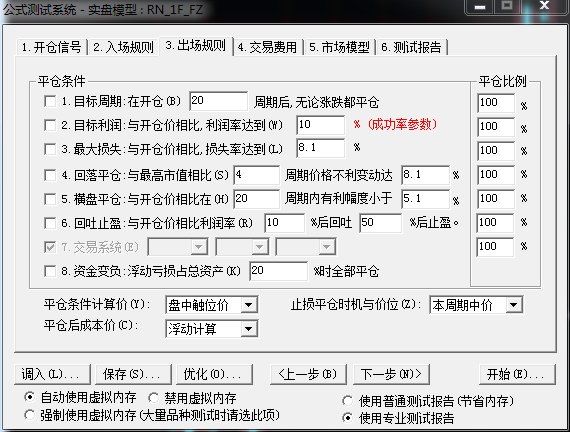The image size is (570, 432).
Task: Click 横盘平仓 favorable range percent field
Action: coord(426,199)
